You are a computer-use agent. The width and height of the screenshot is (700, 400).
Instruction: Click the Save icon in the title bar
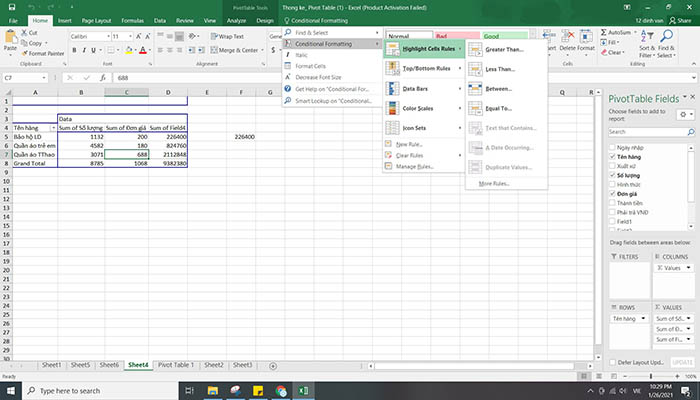[12, 7]
